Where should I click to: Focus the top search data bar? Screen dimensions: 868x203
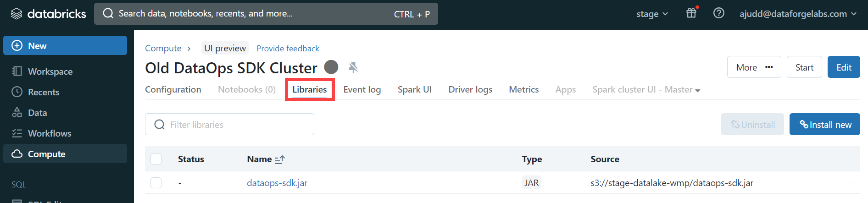(x=266, y=14)
